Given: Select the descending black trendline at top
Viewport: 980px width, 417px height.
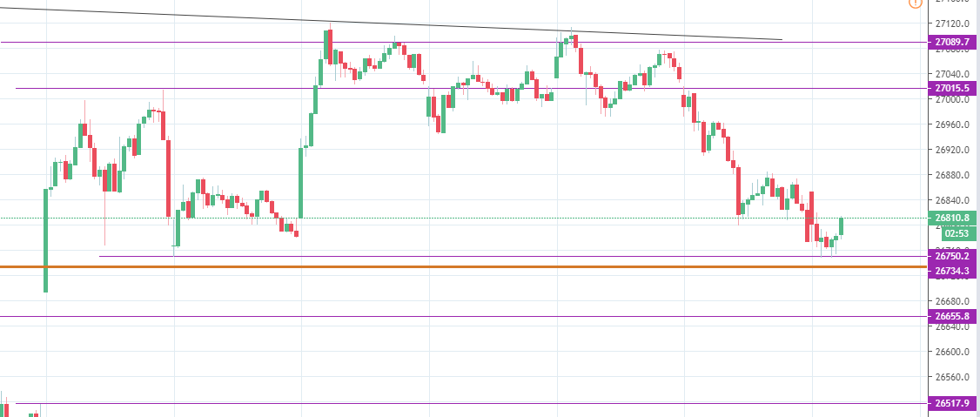Looking at the screenshot, I should (392, 24).
